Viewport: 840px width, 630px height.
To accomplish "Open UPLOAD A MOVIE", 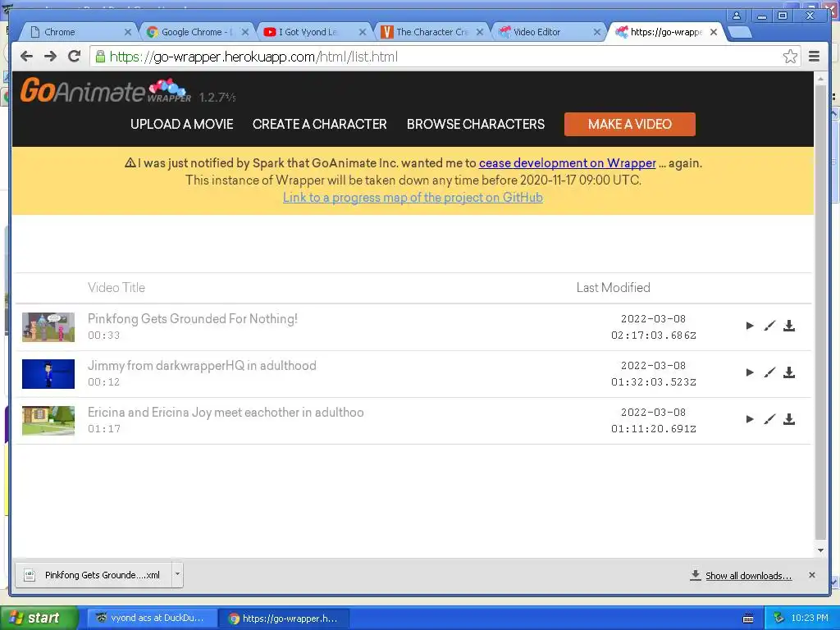I will point(182,125).
